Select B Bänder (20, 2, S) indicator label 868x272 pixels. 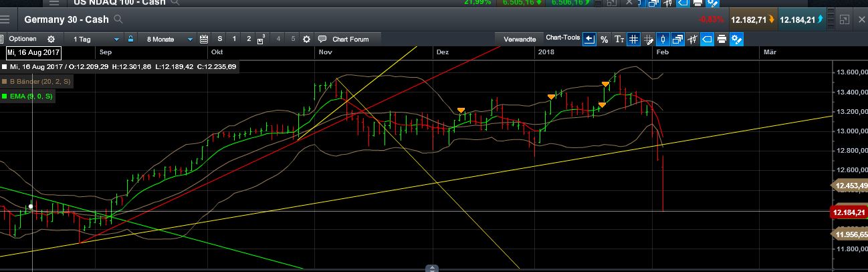coord(40,81)
